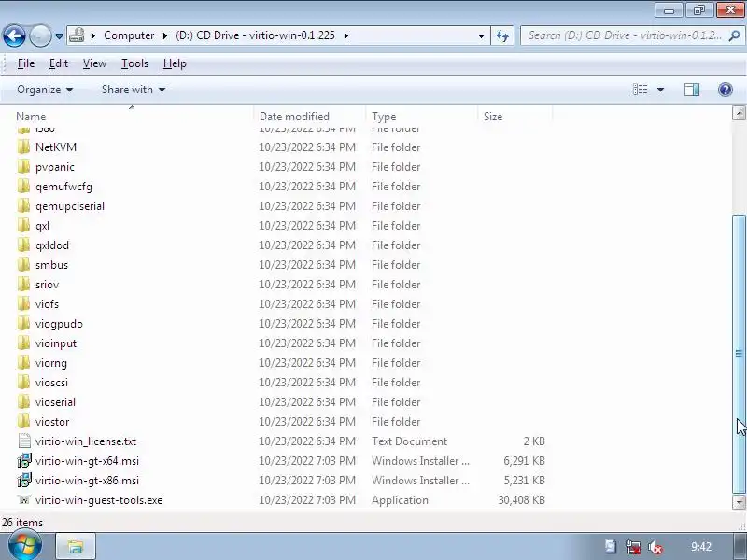The image size is (747, 560).
Task: Open the File menu
Action: pos(26,63)
